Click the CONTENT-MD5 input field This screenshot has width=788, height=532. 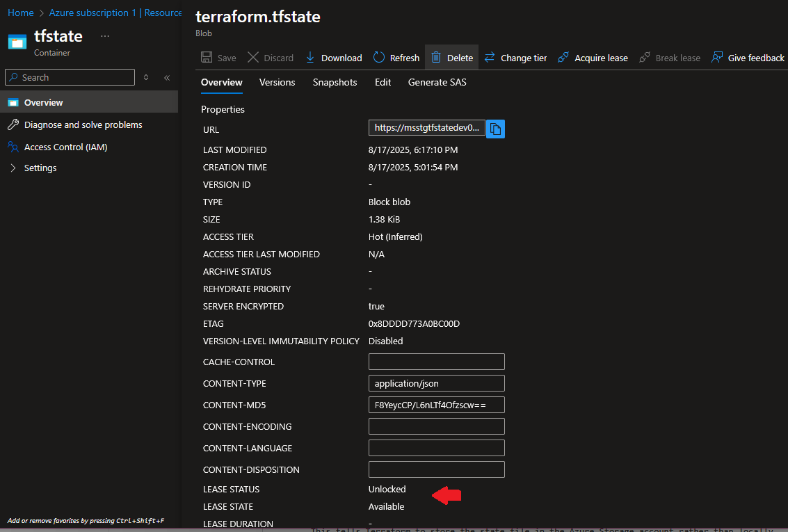[x=436, y=405]
